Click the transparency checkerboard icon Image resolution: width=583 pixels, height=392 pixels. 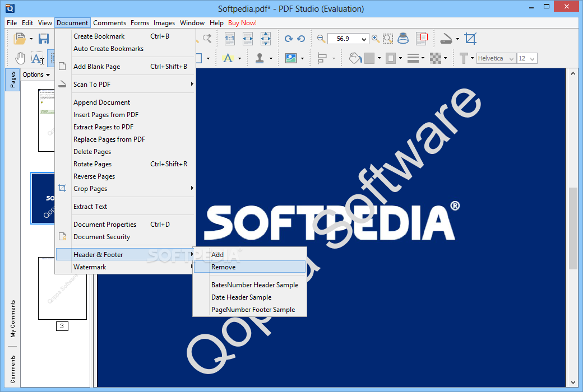[x=436, y=58]
